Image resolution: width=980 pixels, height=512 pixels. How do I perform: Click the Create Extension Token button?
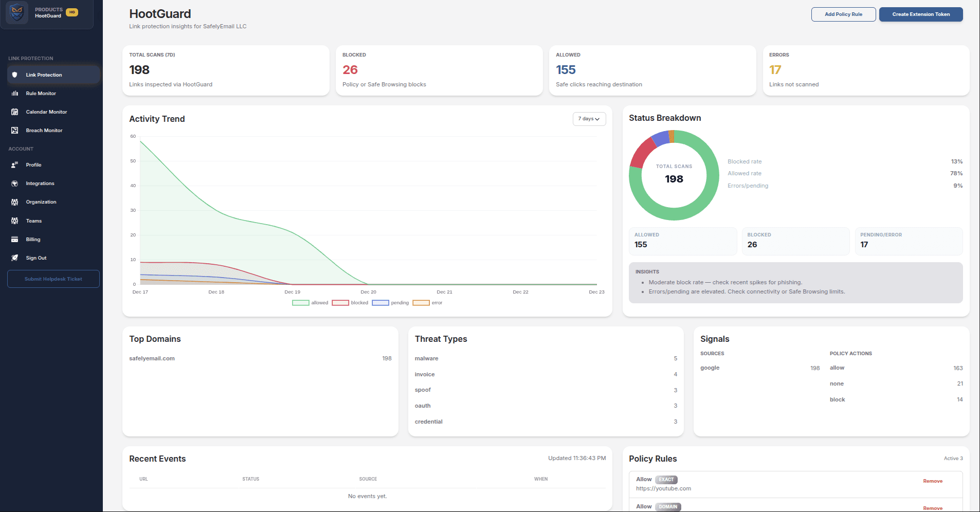[920, 14]
